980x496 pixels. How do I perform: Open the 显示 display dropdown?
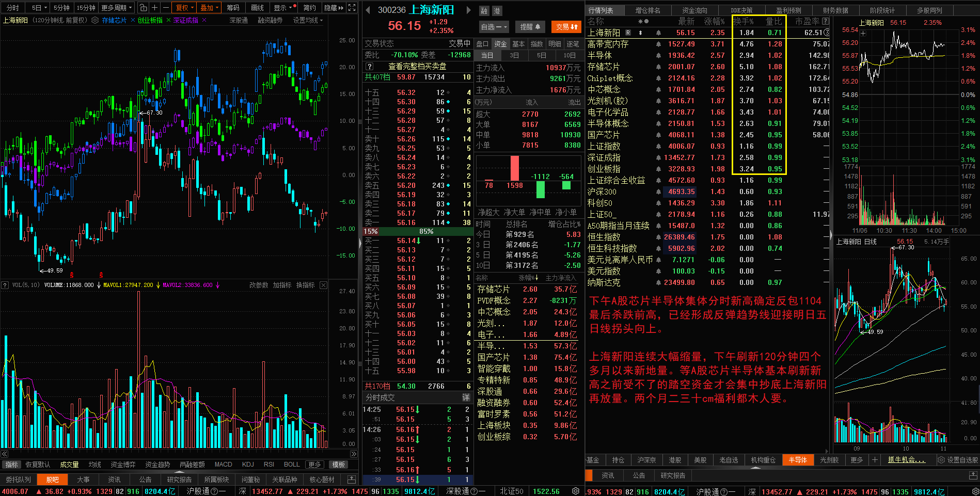click(283, 8)
